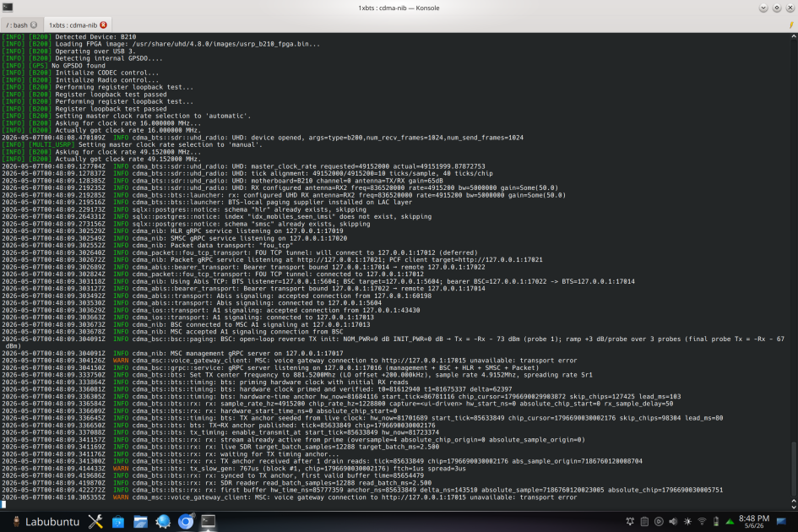The image size is (798, 532).
Task: Click the first WARN voice gateway connection line
Action: coord(289,361)
